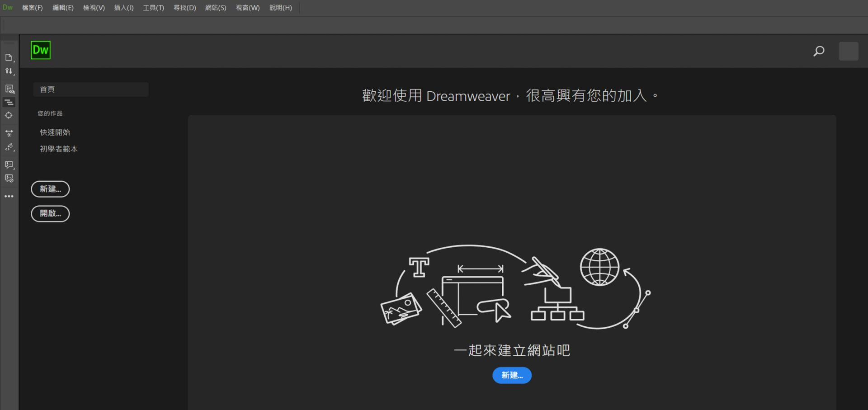Select the code cleanup brush icon
The height and width of the screenshot is (410, 868).
coord(9,147)
